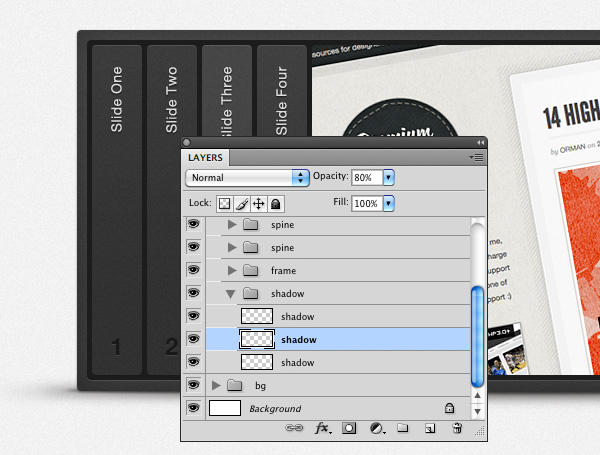Collapse the shadow group

pyautogui.click(x=230, y=294)
